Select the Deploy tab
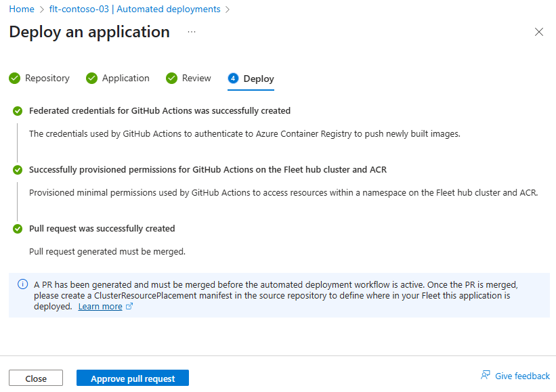Screen dimensions: 556x392 [x=258, y=79]
